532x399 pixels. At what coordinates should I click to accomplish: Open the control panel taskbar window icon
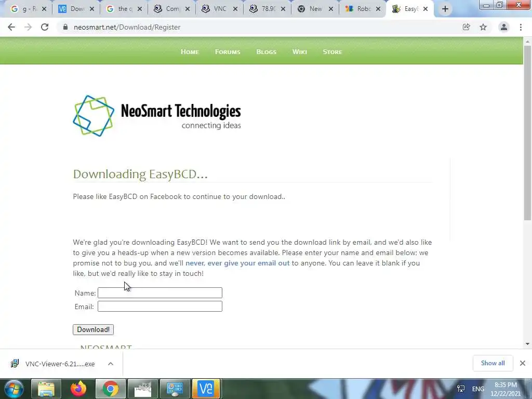tap(175, 389)
